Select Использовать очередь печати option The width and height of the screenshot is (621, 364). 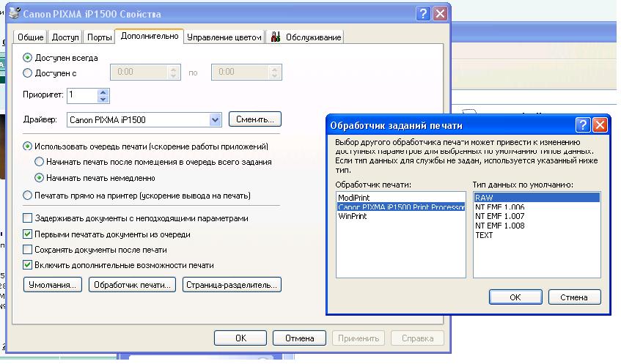[x=27, y=146]
